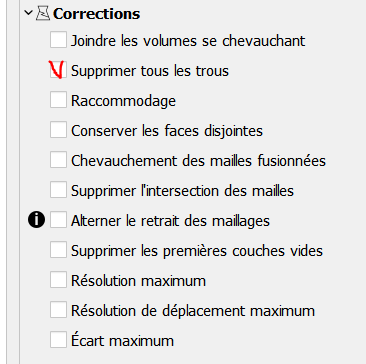The image size is (366, 364).
Task: Check the Raccommodage option
Action: click(x=58, y=100)
